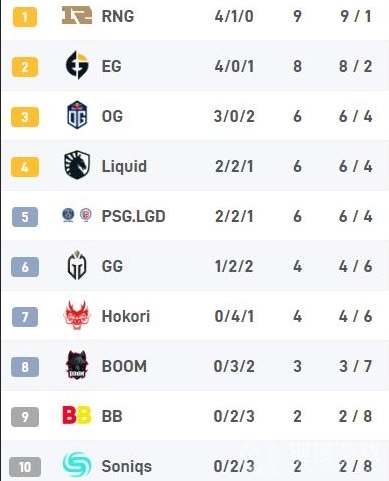
Task: Open the RNG team name link
Action: (118, 16)
